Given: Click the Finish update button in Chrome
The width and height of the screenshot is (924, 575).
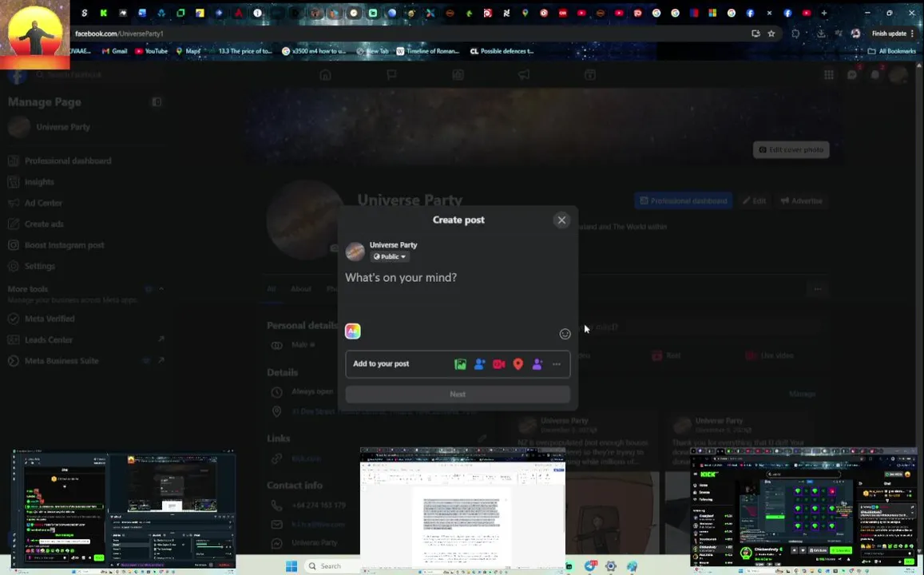Looking at the screenshot, I should pyautogui.click(x=889, y=34).
